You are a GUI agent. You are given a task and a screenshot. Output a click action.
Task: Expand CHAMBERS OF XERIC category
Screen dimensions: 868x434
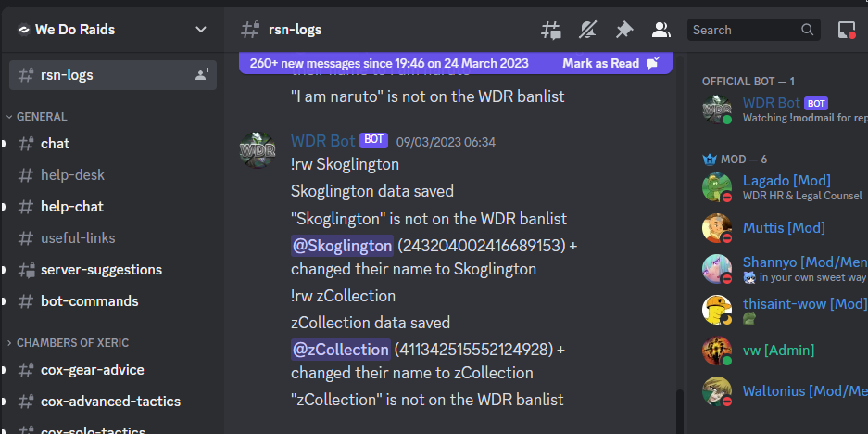pyautogui.click(x=69, y=342)
